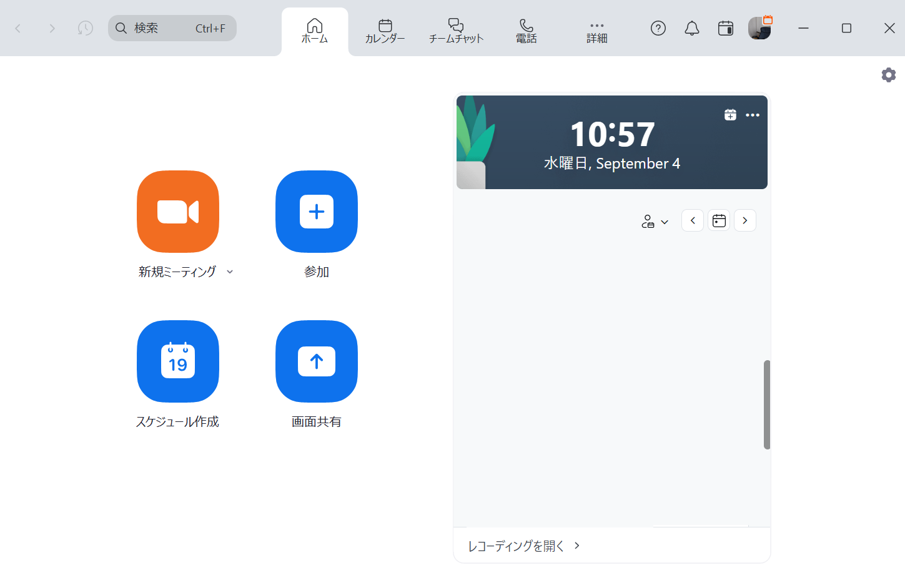
Task: Add calendar event icon in clock banner
Action: 730,115
